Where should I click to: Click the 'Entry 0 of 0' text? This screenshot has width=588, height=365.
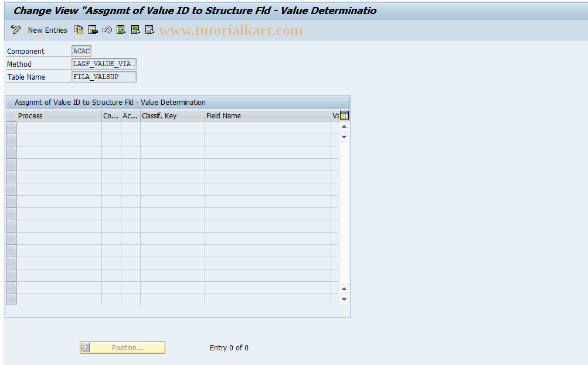[229, 348]
